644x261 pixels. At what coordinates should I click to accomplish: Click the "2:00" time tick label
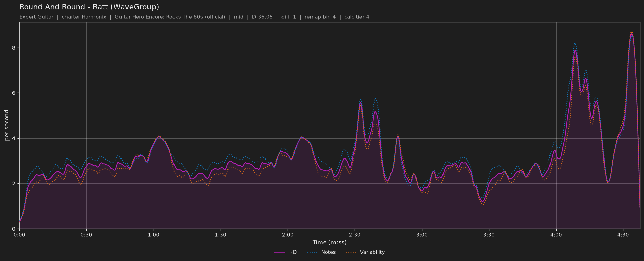click(288, 235)
